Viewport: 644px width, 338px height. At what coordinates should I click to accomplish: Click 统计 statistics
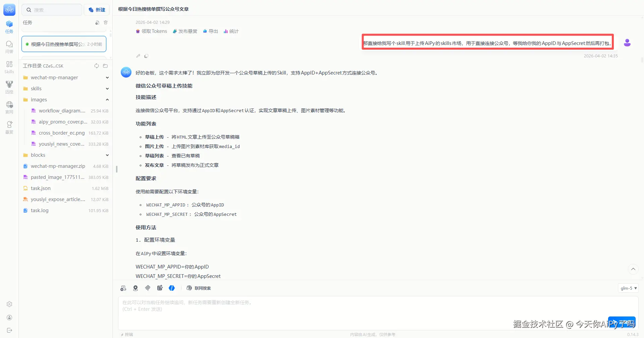(x=231, y=31)
